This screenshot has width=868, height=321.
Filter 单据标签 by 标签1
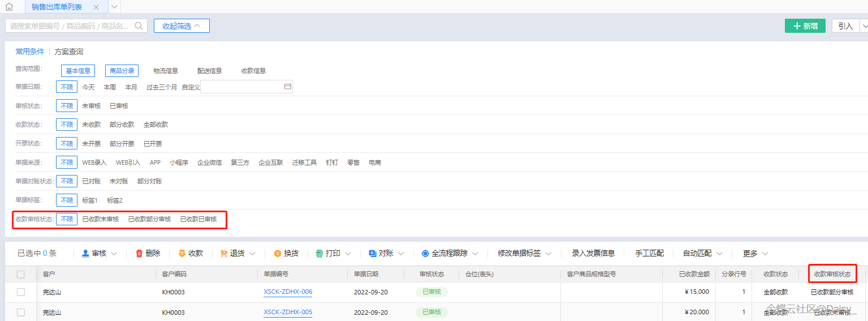(x=90, y=200)
